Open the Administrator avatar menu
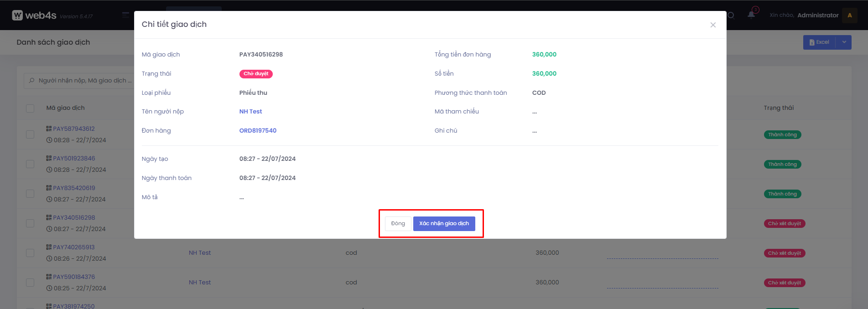 (849, 15)
